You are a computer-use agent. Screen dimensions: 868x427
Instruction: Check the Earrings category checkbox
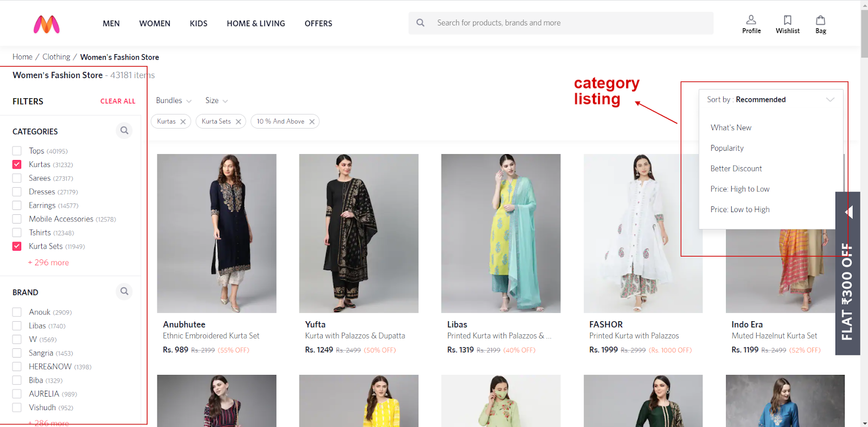point(17,205)
